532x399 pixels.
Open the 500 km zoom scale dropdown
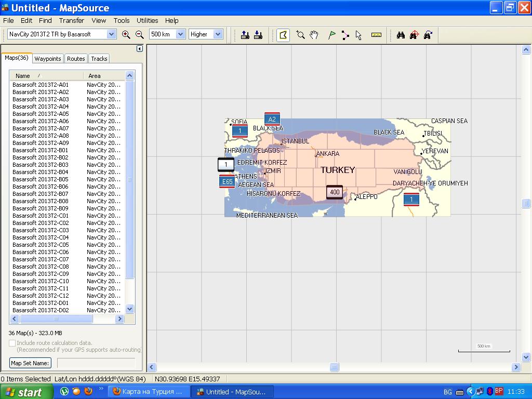point(180,34)
